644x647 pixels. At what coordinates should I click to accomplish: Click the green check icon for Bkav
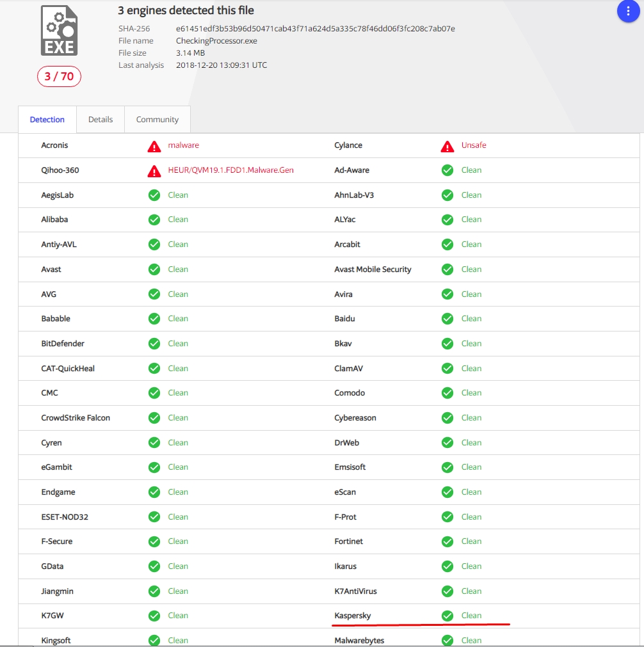pos(447,344)
